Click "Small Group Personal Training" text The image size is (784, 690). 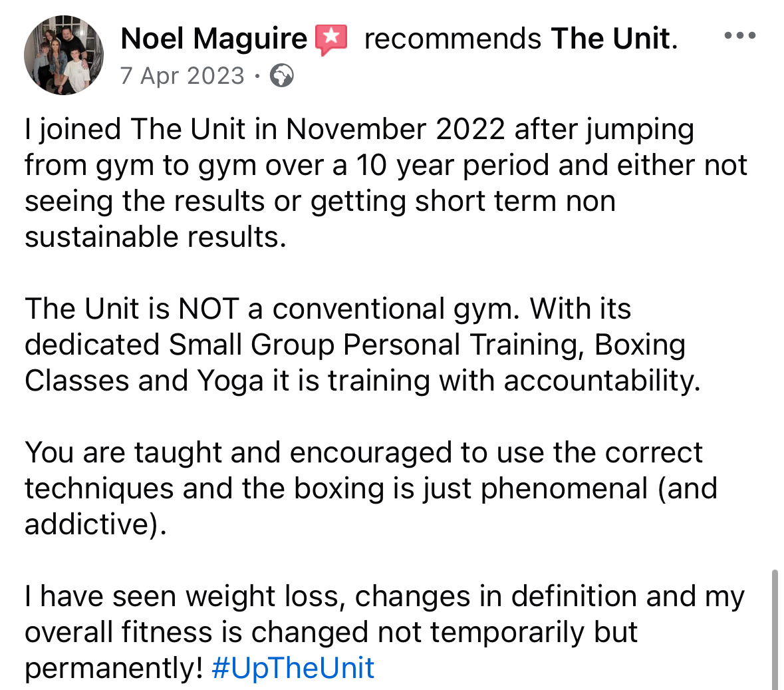(376, 345)
